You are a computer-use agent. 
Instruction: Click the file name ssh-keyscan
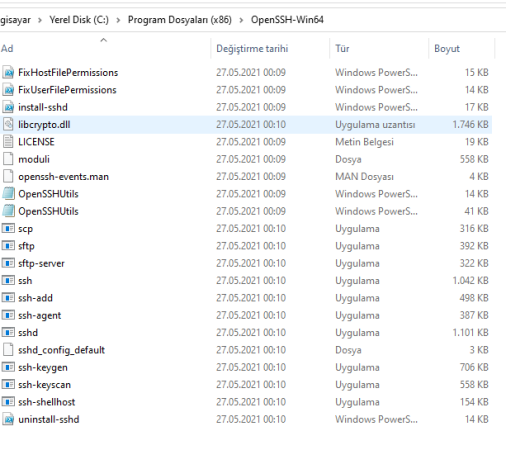pos(45,385)
